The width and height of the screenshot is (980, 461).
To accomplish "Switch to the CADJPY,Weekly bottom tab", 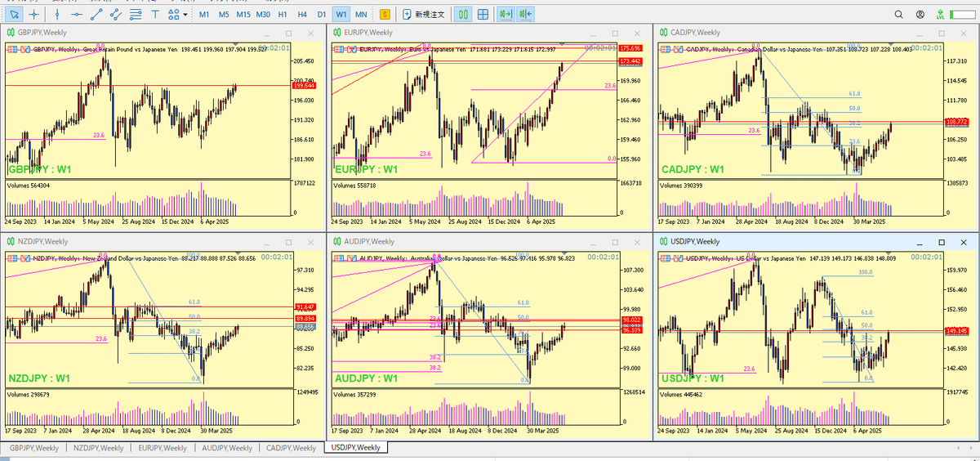I will pos(291,448).
